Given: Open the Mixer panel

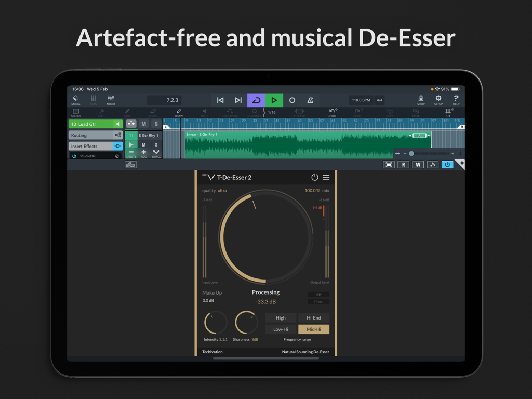Looking at the screenshot, I should tap(111, 100).
